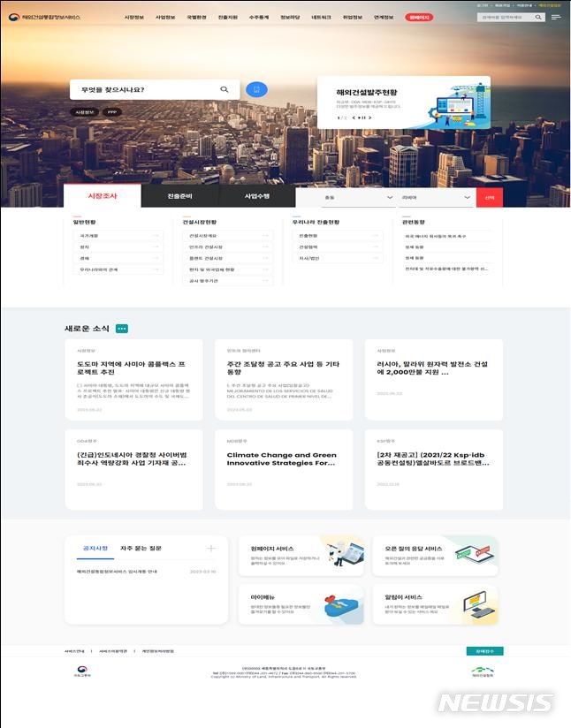Click the teal 장애접수 button in footer
Viewport: 571px width, 728px height.
pyautogui.click(x=484, y=651)
